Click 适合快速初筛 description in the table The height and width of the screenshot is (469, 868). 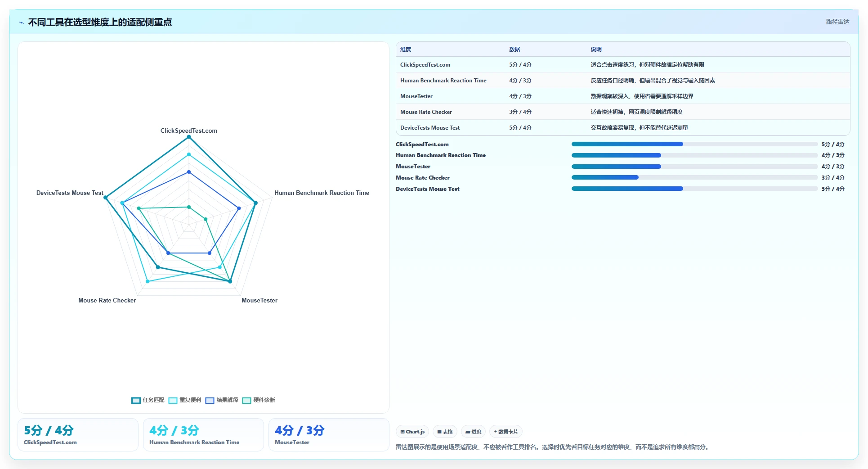tap(637, 112)
